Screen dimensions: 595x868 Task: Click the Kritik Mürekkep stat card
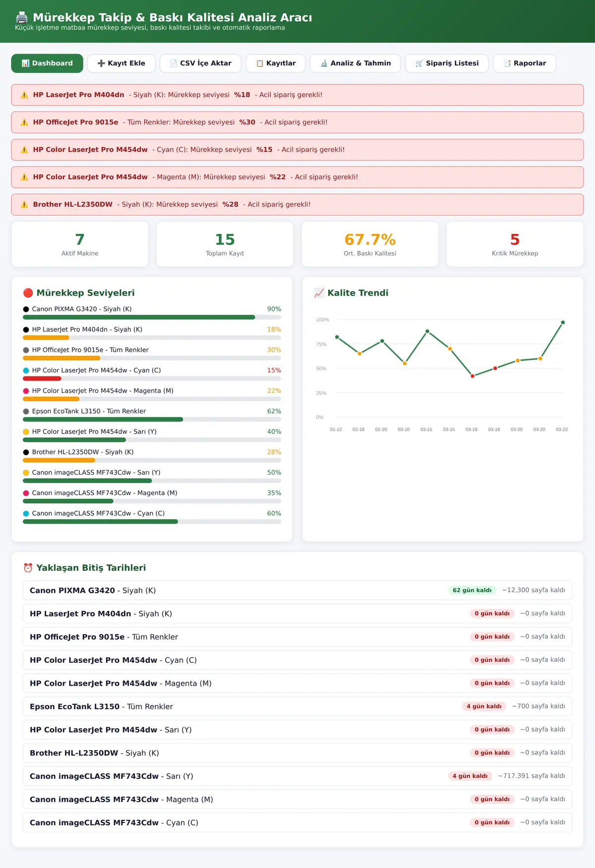tap(515, 244)
